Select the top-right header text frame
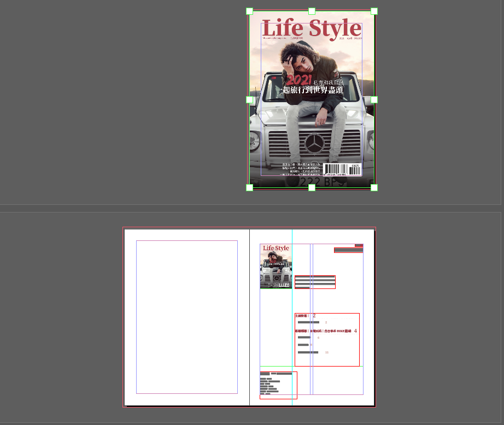The image size is (504, 425). pos(348,250)
